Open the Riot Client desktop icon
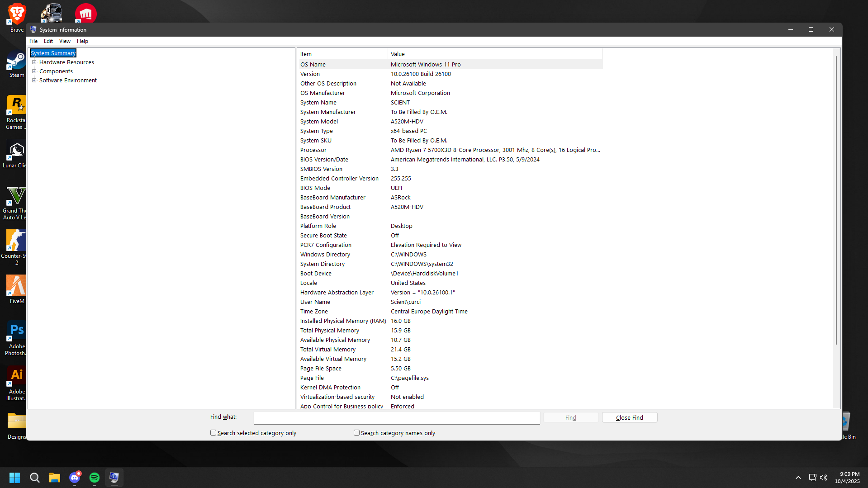This screenshot has height=488, width=868. 85,13
